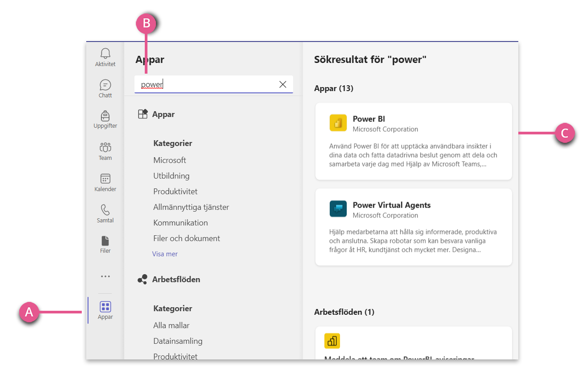Select the Datainsamling workflow category
This screenshot has height=388, width=588.
(178, 341)
